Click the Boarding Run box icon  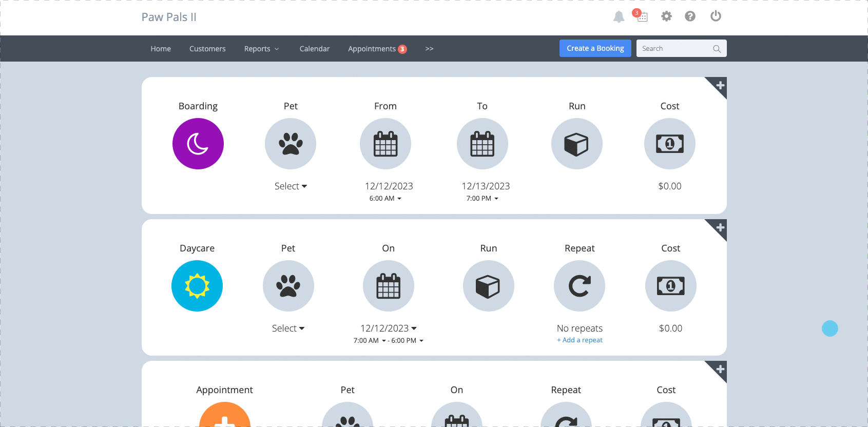(577, 144)
